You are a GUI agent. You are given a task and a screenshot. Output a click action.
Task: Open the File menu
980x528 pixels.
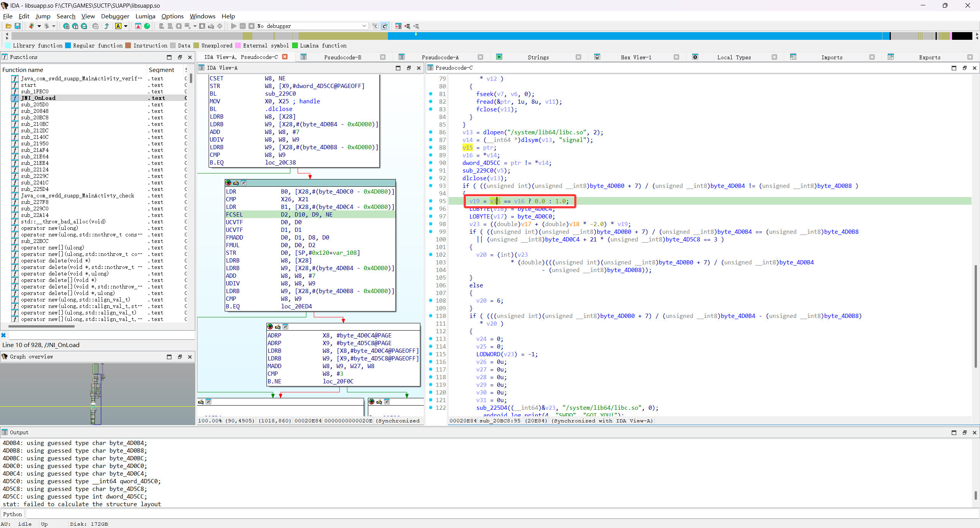click(x=8, y=16)
